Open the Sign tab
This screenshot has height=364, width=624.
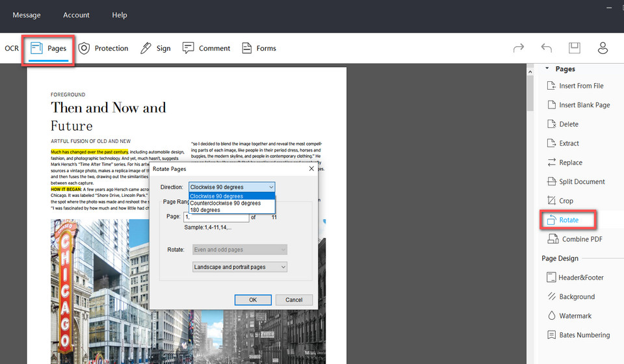point(155,48)
